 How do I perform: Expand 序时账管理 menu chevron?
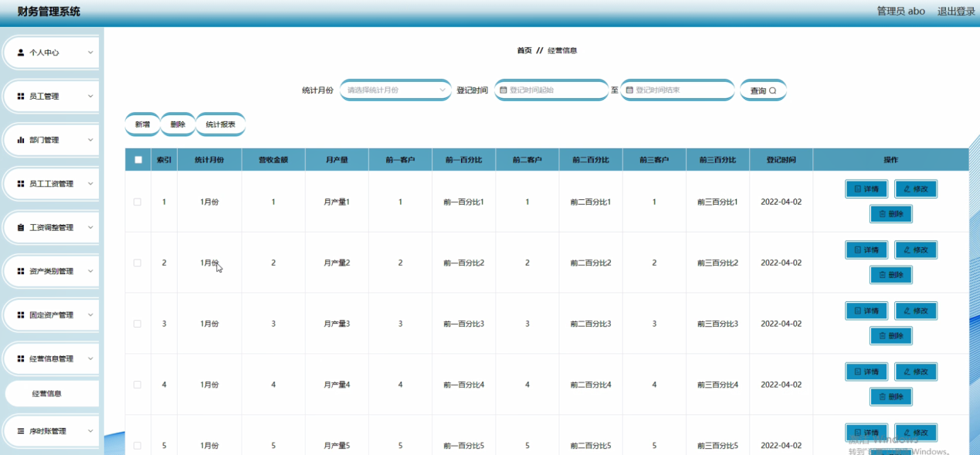[90, 431]
